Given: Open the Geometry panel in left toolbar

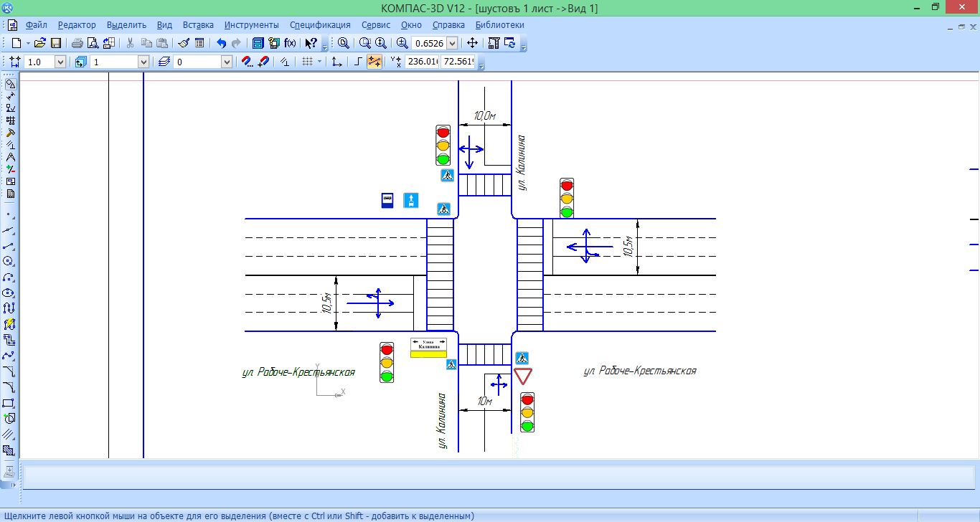Looking at the screenshot, I should click(10, 84).
